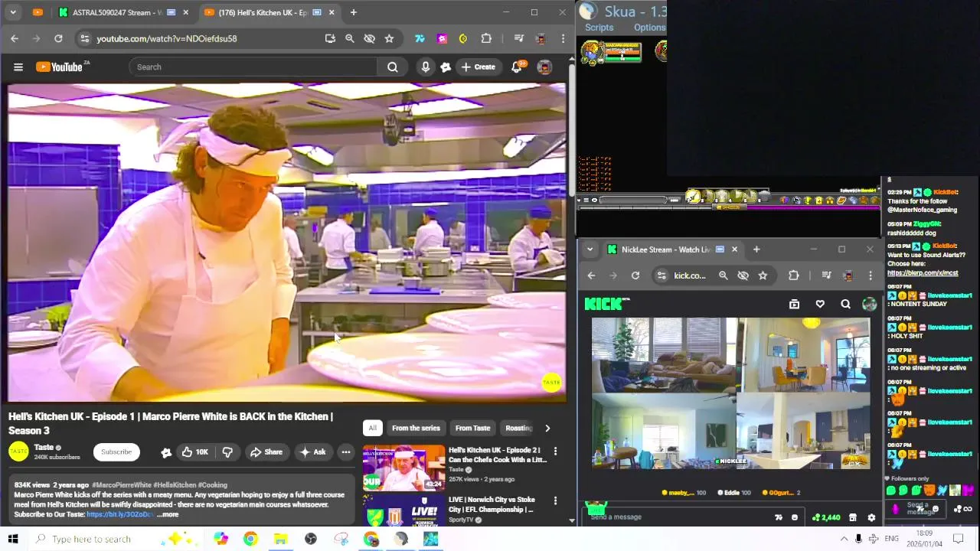The image size is (980, 551).
Task: Click eye-slash tracking icon in YouTube address bar
Action: [370, 38]
